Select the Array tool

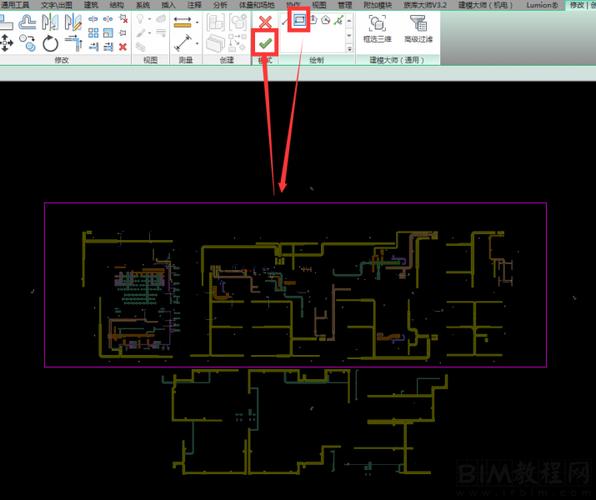(x=93, y=33)
